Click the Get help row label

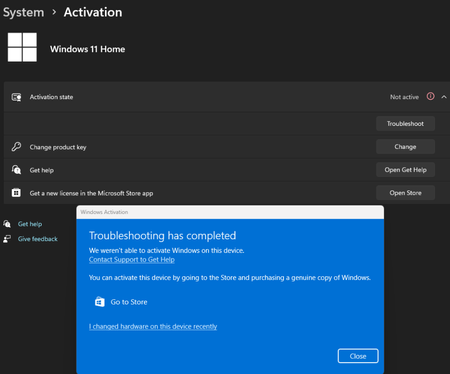pyautogui.click(x=42, y=170)
